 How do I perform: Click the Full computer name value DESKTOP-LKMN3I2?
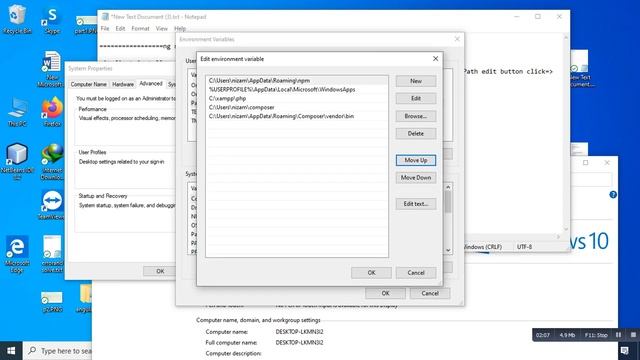(299, 342)
